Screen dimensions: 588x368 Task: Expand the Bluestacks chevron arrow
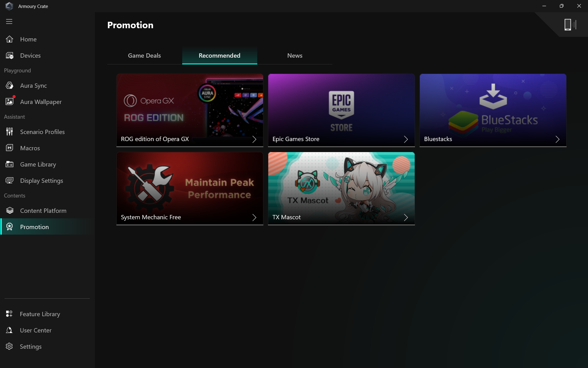tap(557, 139)
